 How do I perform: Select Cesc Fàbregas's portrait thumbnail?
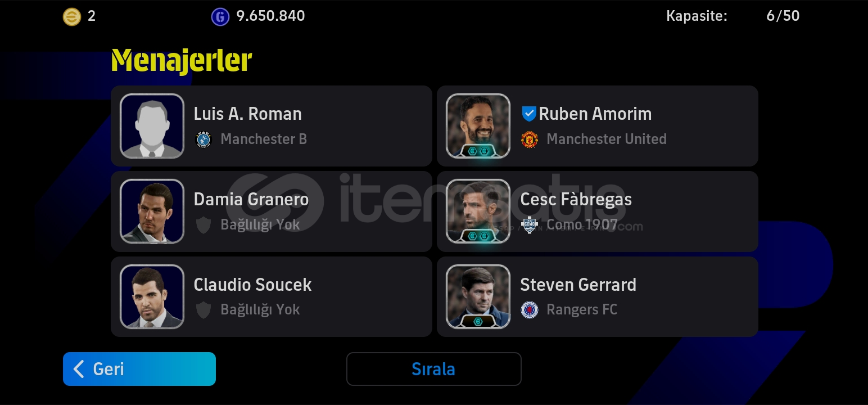pos(478,211)
